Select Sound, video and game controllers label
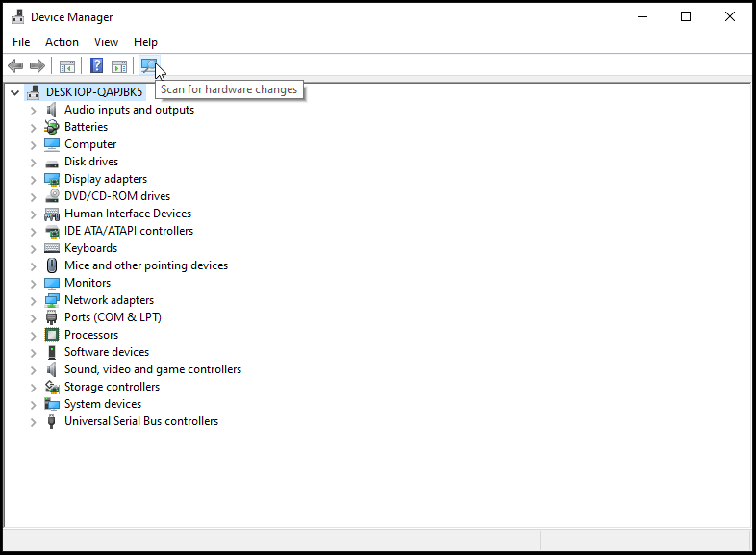 coord(153,369)
